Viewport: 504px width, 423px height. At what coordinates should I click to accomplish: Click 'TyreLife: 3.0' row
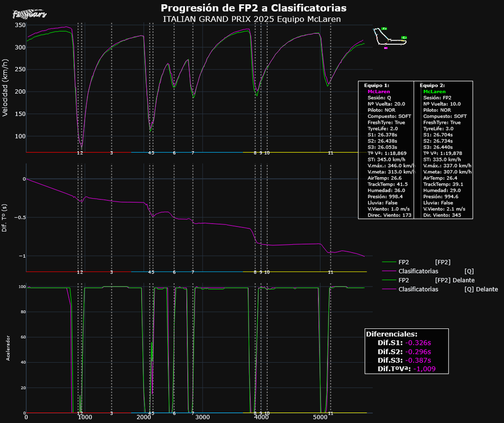[x=438, y=128]
